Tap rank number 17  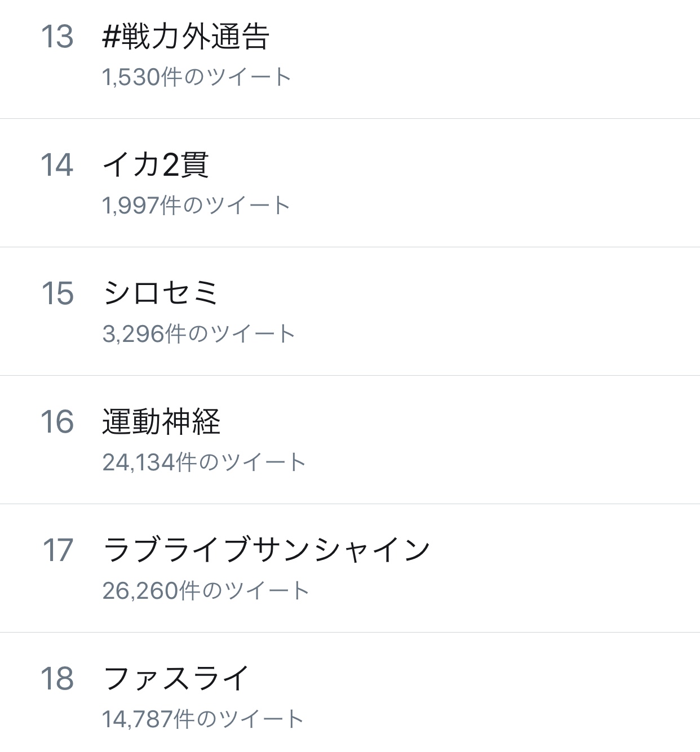[58, 550]
